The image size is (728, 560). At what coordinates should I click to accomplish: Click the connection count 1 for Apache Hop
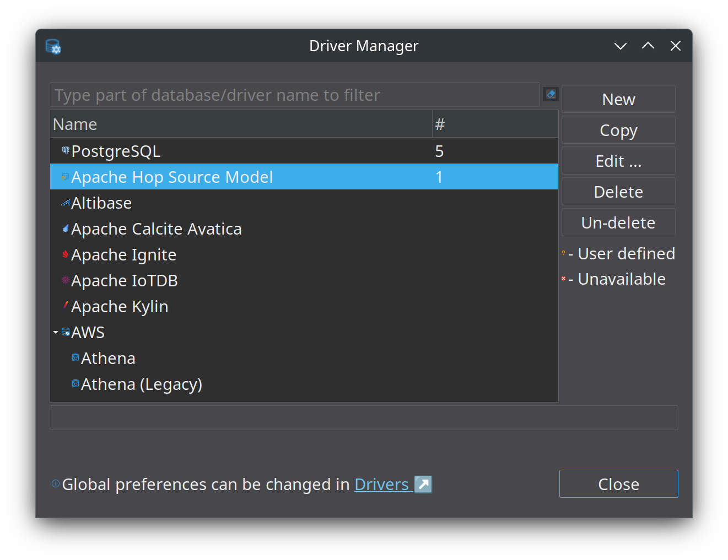coord(439,177)
